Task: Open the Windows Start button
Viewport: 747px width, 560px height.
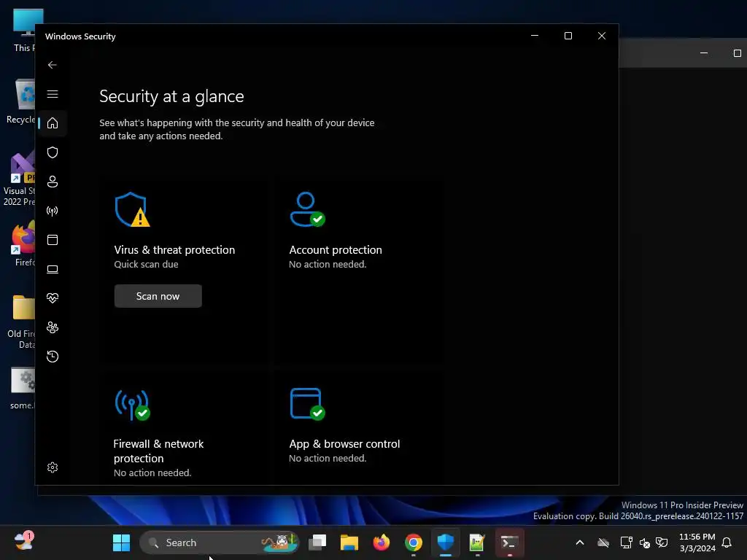Action: point(121,542)
